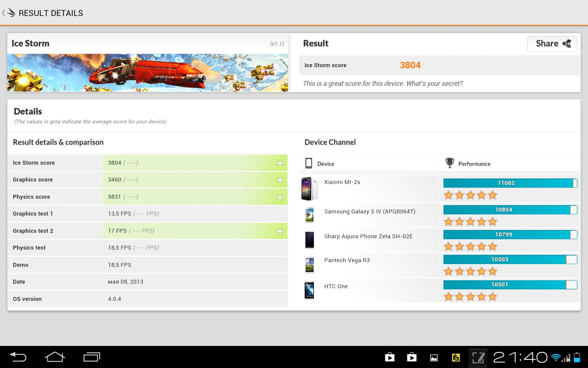Tap the yellow file sync notification icon

(x=456, y=358)
